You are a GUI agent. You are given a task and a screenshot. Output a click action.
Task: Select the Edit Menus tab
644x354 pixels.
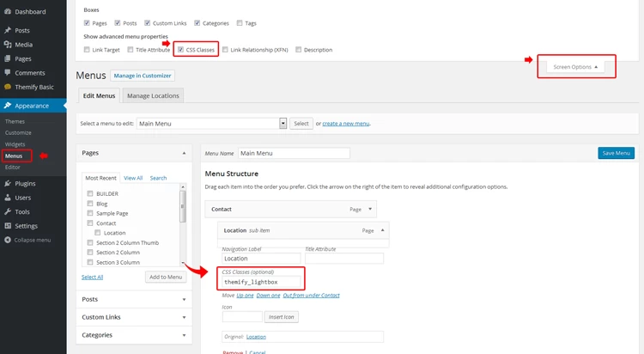point(99,95)
